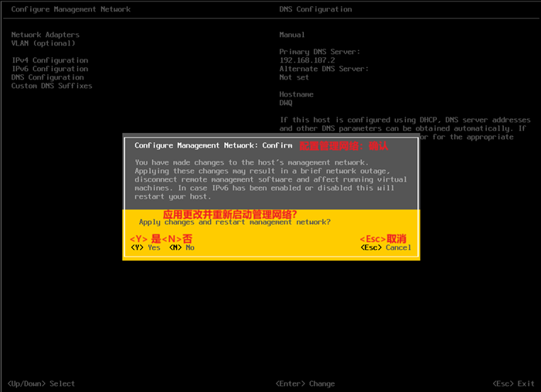The height and width of the screenshot is (392, 541).
Task: Choose the Custom DNS Suffixes entry
Action: (x=51, y=86)
